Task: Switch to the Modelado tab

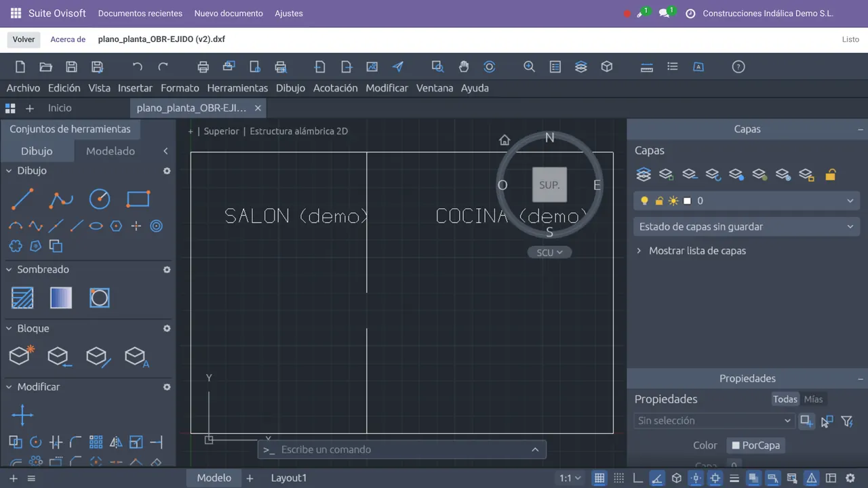Action: click(111, 151)
